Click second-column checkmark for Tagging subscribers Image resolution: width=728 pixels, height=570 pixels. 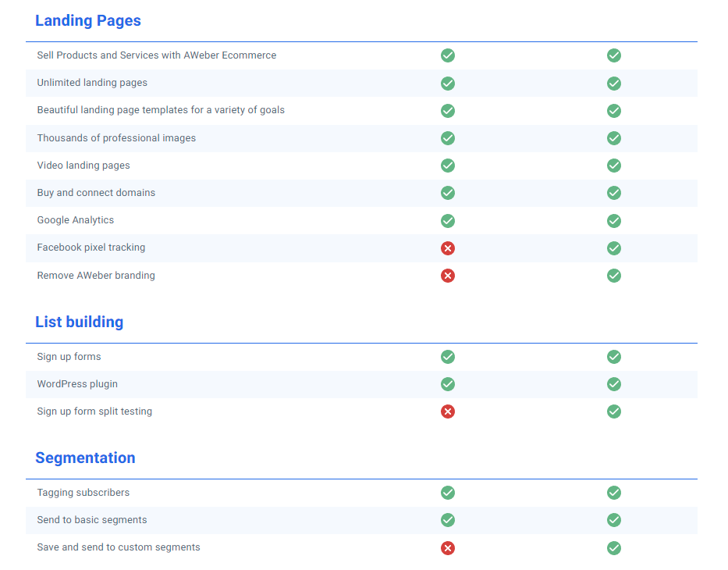(614, 493)
